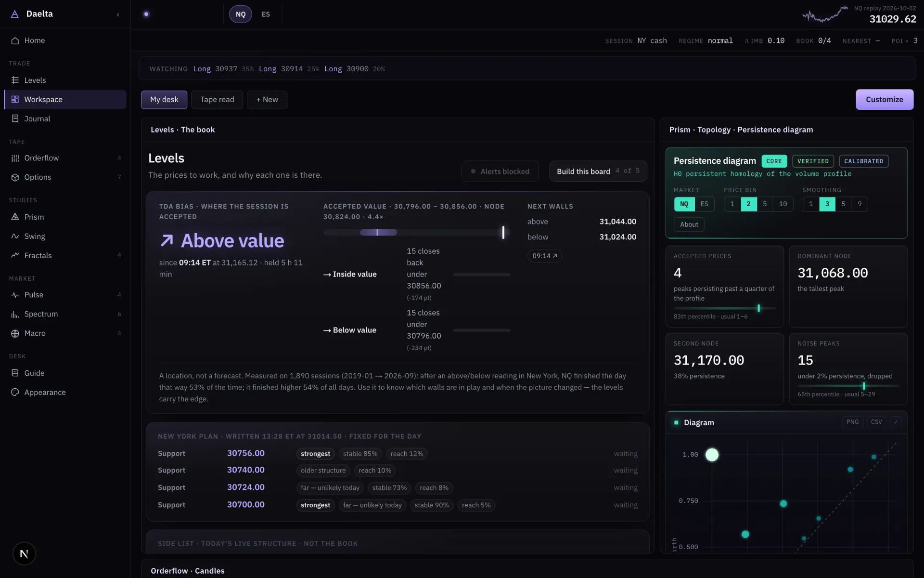Collapse the sidebar with the chevron

[x=118, y=14]
